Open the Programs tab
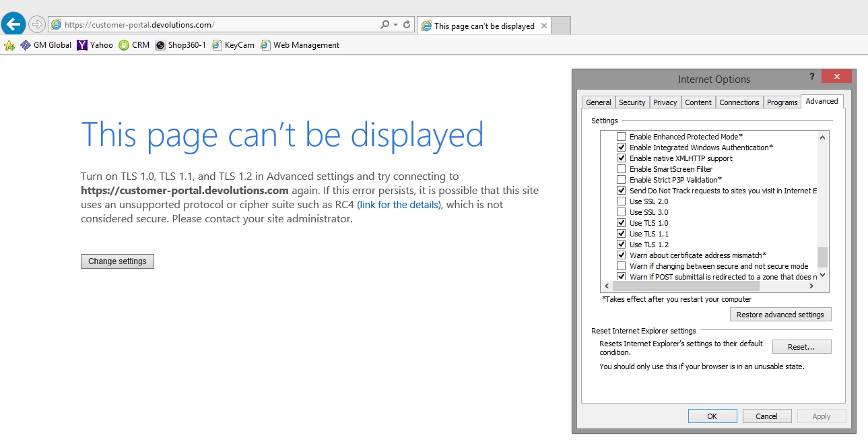Viewport: 868px width, 448px height. (x=782, y=102)
